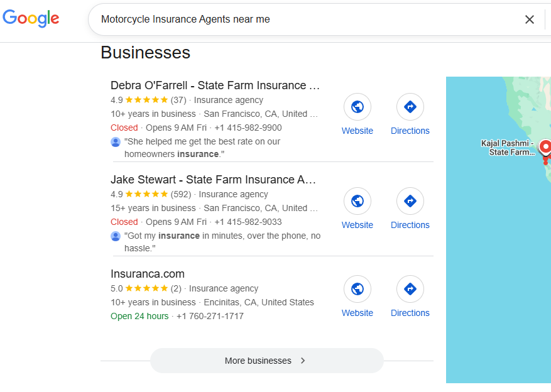
Task: Click Directions text link for Debra O'Farrell
Action: [x=410, y=131]
